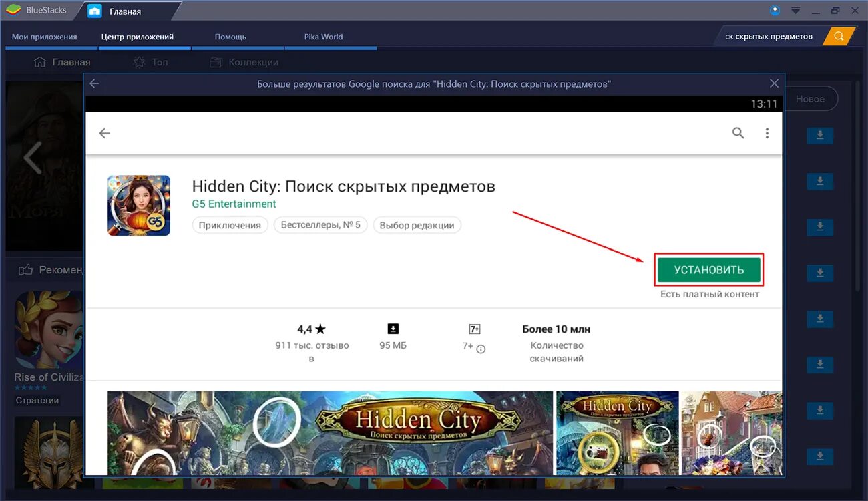Viewport: 868px width, 501px height.
Task: Switch to Центр приложений tab
Action: (138, 37)
